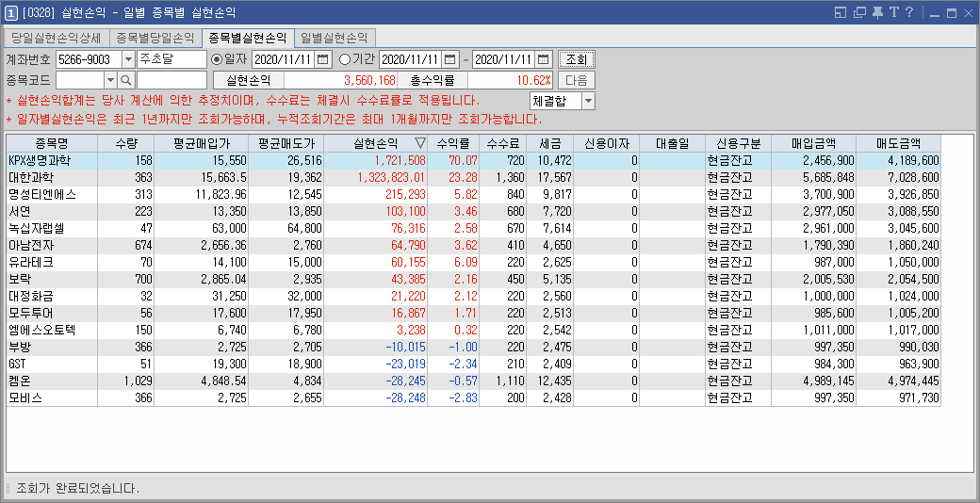Open help with the question mark icon
Image resolution: width=980 pixels, height=503 pixels.
[x=909, y=12]
